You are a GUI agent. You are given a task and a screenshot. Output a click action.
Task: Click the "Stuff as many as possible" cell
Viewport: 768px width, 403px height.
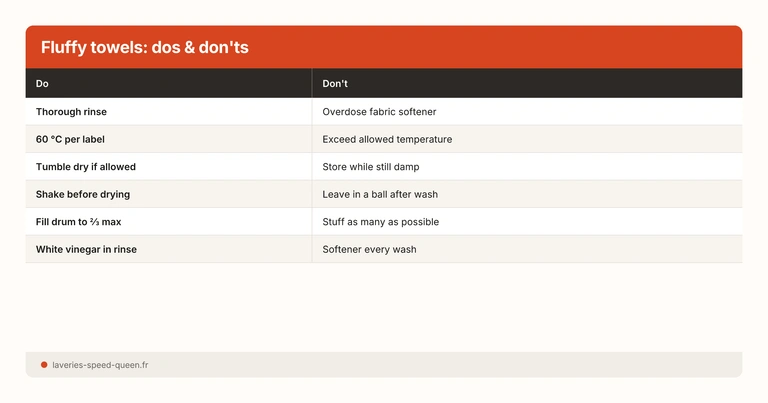(x=380, y=221)
